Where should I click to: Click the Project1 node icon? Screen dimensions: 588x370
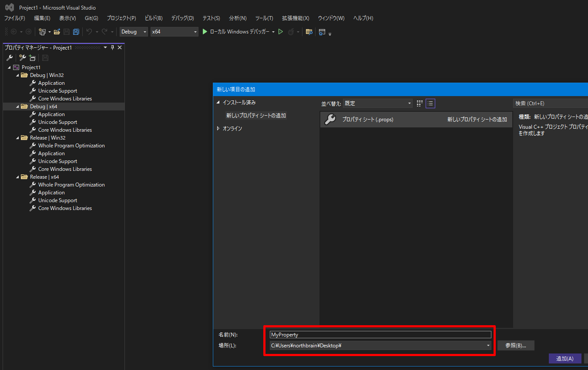pyautogui.click(x=16, y=67)
